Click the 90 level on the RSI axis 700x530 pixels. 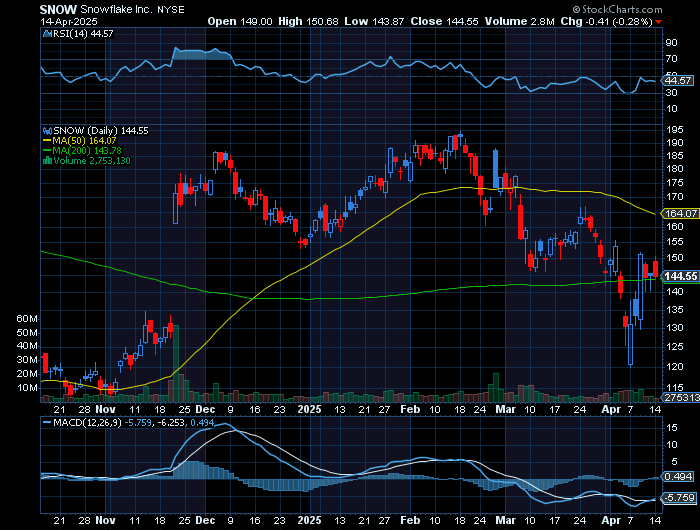pyautogui.click(x=671, y=43)
